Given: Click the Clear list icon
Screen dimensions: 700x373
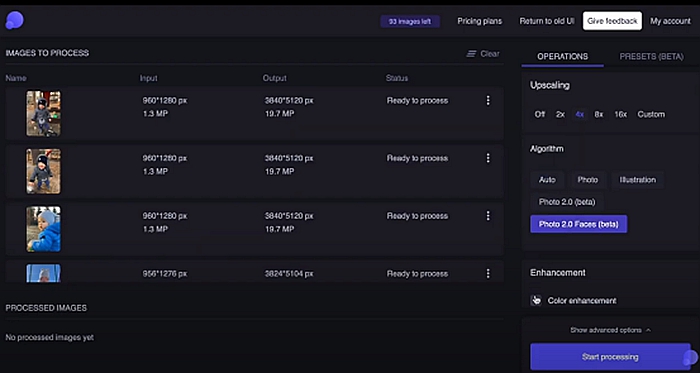Looking at the screenshot, I should (471, 54).
